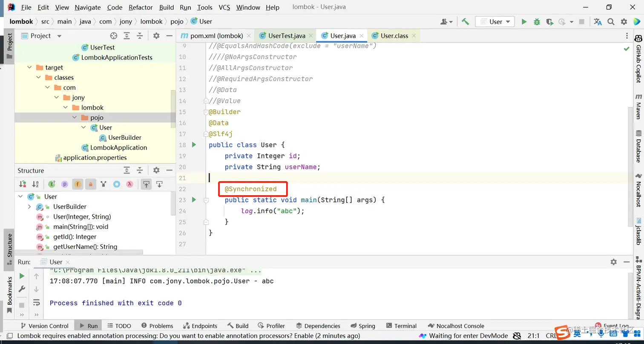Viewport: 644px width, 344px height.
Task: Start debugging with the green bug icon
Action: click(537, 22)
